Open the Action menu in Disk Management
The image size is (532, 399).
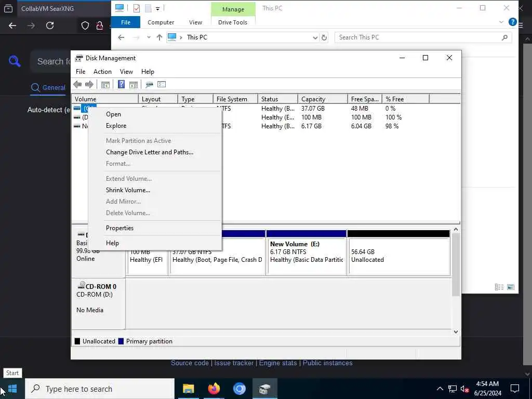point(102,72)
